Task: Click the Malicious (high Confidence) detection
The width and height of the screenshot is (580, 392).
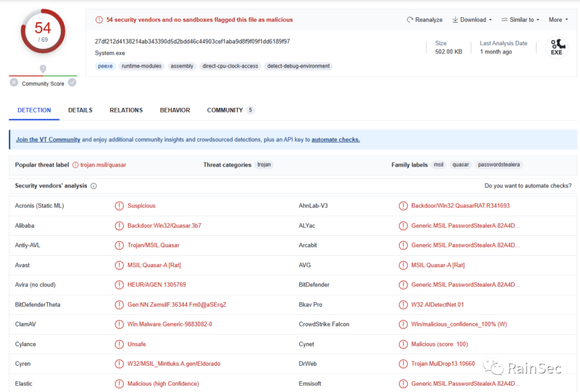Action: (x=163, y=384)
